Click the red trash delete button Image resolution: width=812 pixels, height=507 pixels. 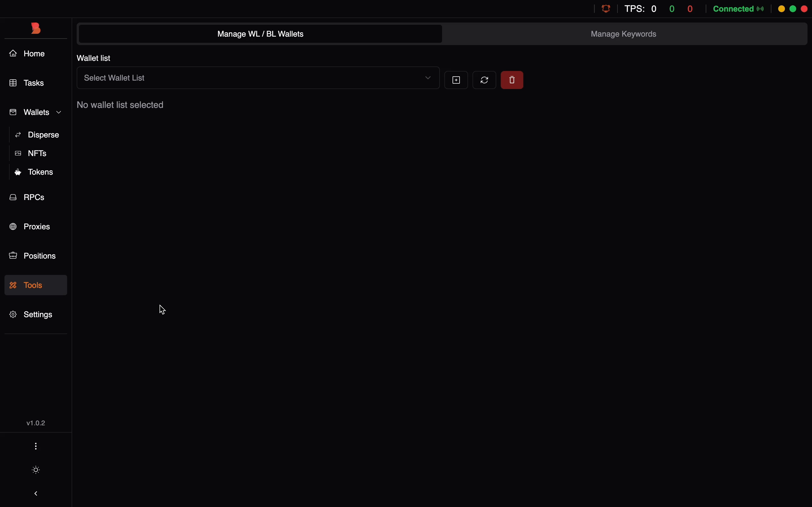coord(512,80)
